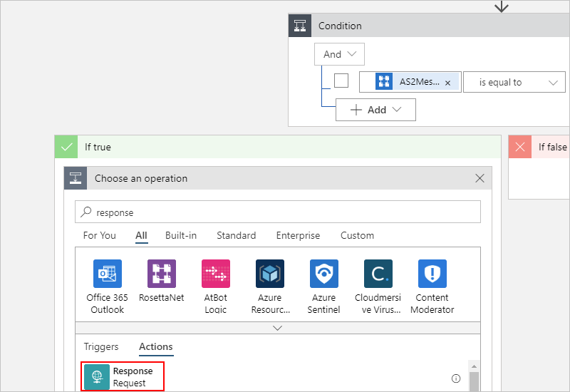Switch to the Built-in tab
The width and height of the screenshot is (570, 392).
pyautogui.click(x=181, y=235)
